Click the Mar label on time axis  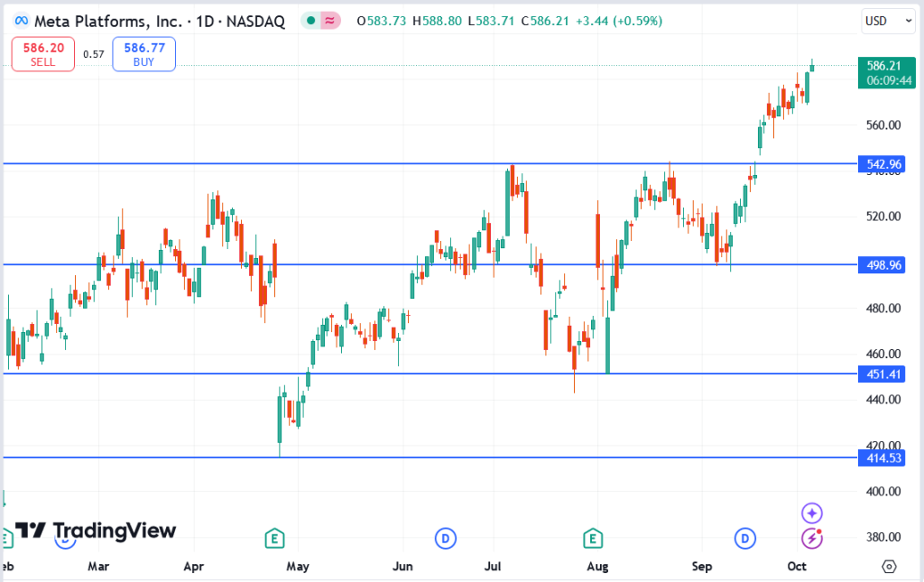[x=98, y=567]
